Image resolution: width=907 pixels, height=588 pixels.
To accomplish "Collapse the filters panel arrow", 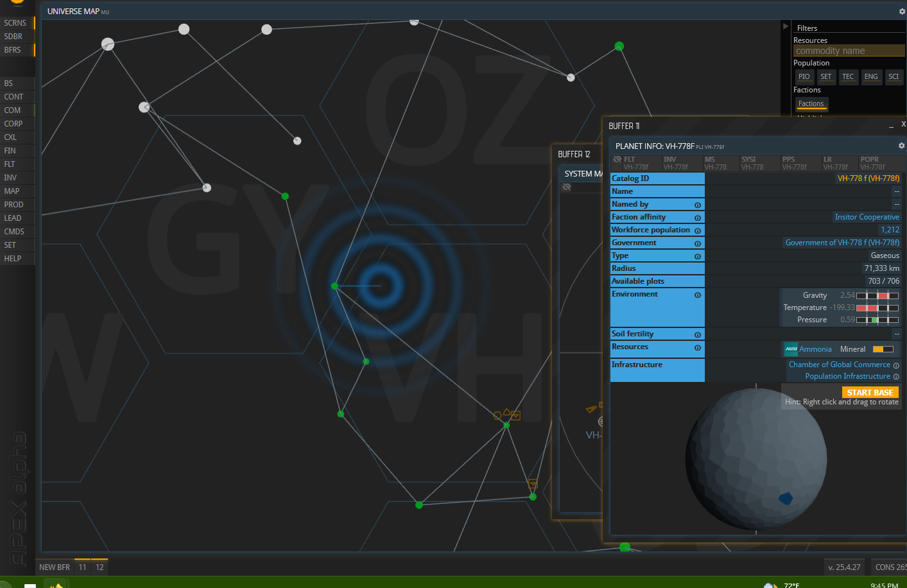I will coord(785,26).
